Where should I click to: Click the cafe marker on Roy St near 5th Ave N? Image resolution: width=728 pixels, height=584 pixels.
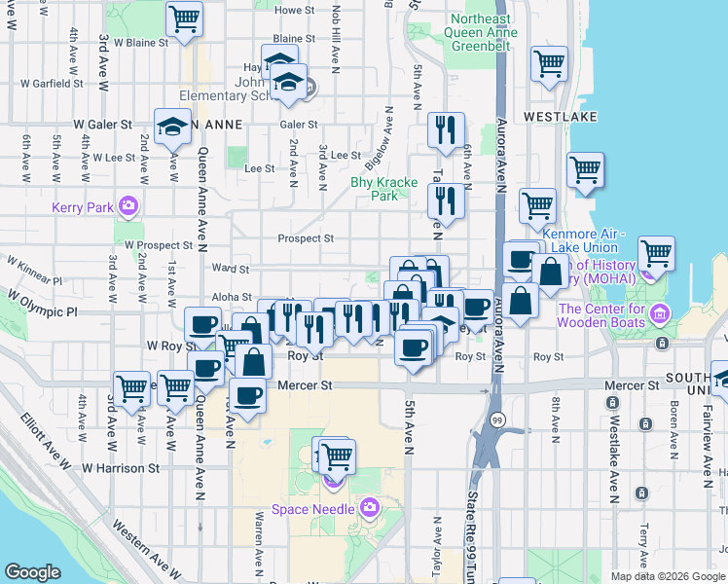click(414, 348)
